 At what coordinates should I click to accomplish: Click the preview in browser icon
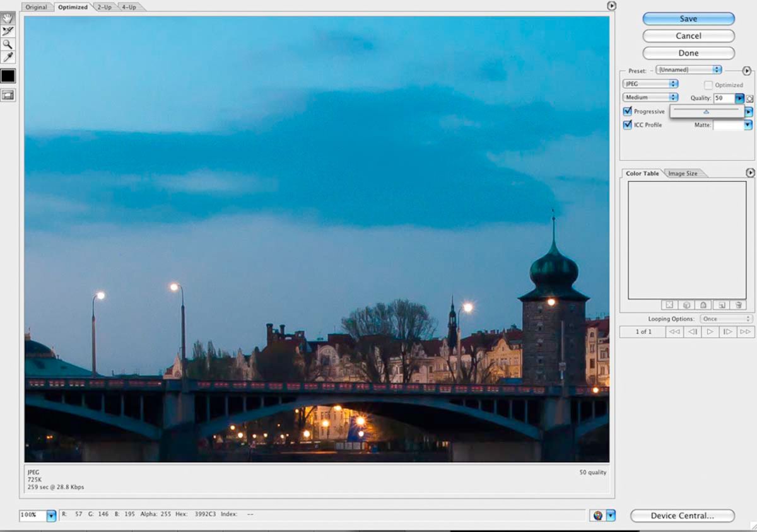click(x=597, y=516)
